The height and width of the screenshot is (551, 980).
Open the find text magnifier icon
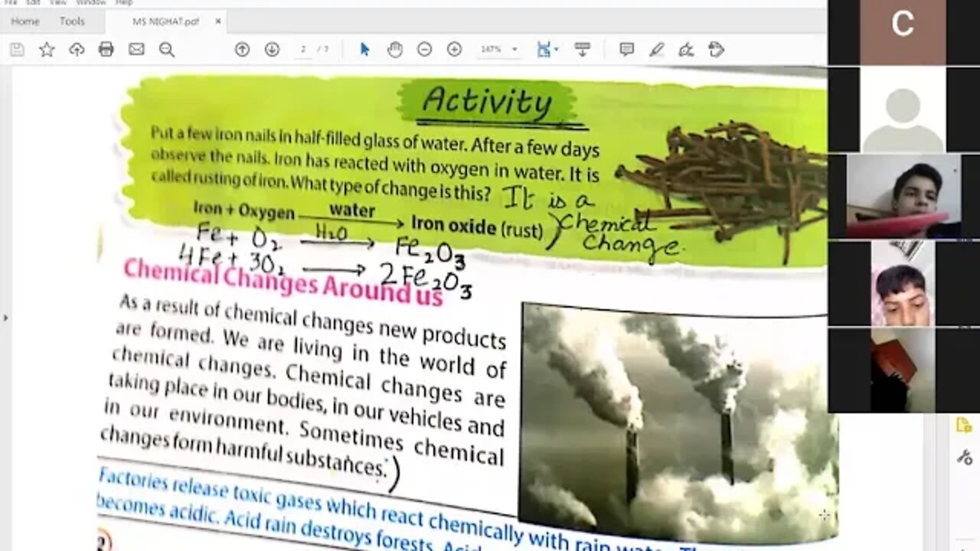point(166,50)
